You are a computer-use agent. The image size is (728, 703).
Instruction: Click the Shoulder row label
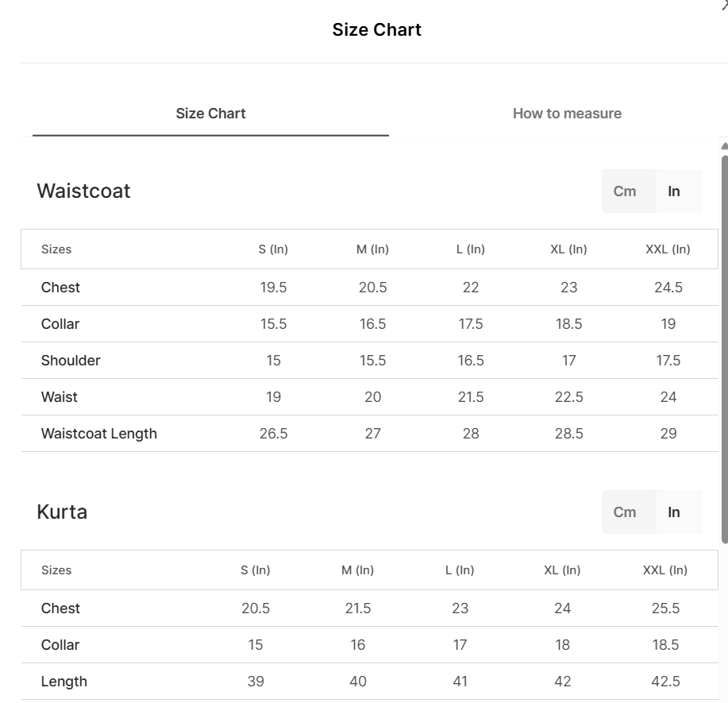(x=71, y=361)
